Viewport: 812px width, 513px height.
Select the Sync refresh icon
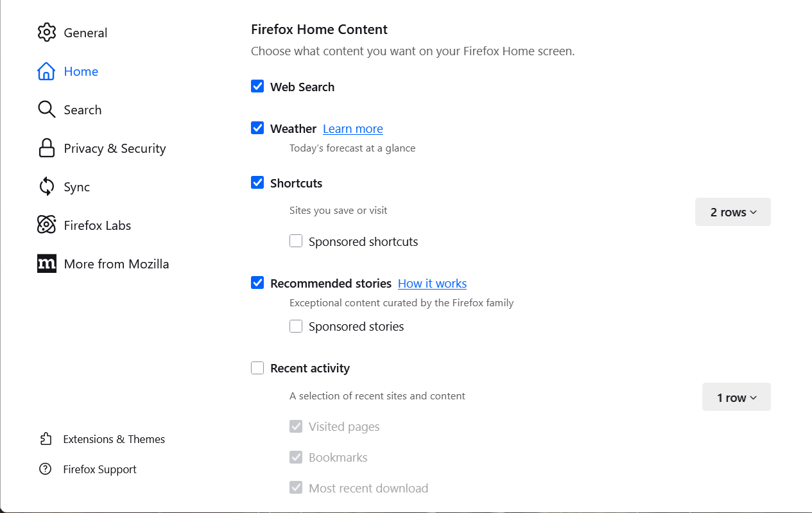(47, 186)
